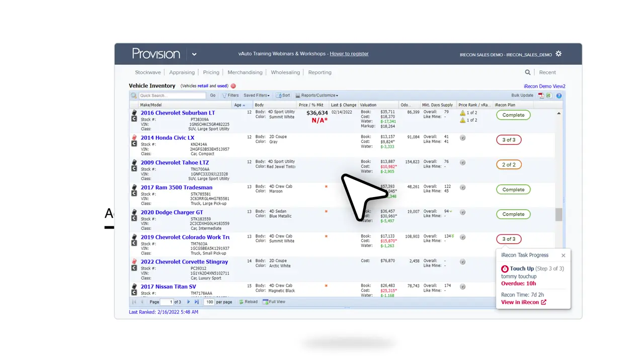Open the Reports/Customize dropdown
Viewport: 644px width, 362px height.
point(316,96)
